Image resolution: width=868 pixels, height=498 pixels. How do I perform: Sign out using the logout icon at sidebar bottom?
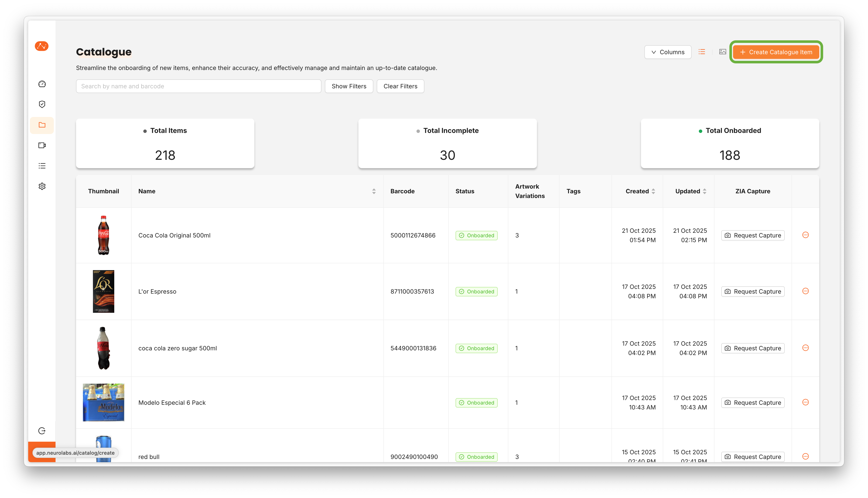click(42, 431)
